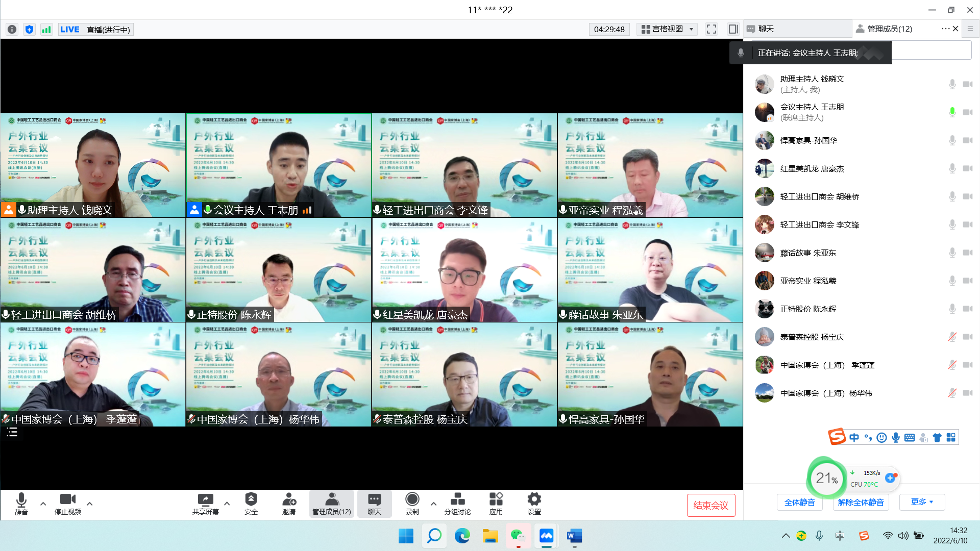Open Windows Search in taskbar
980x551 pixels.
pyautogui.click(x=434, y=536)
